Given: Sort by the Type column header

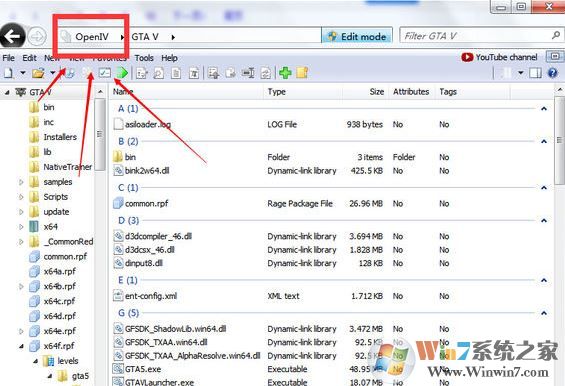Looking at the screenshot, I should click(276, 92).
